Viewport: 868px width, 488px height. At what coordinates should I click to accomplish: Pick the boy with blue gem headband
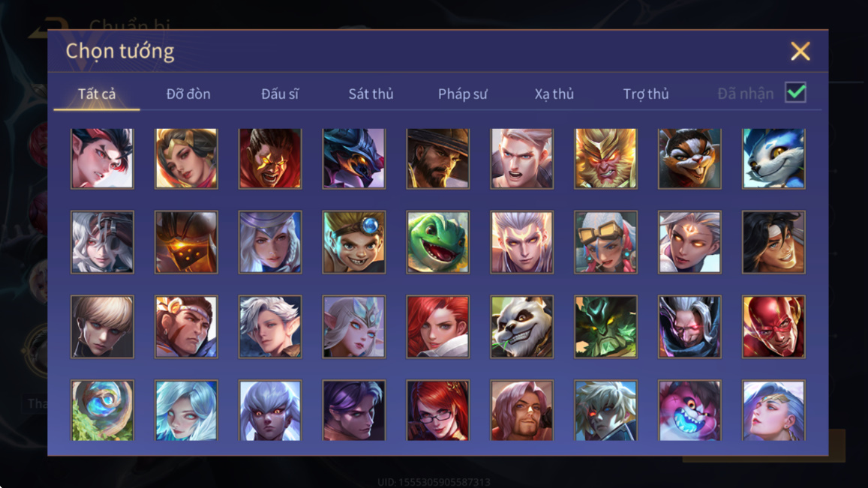[354, 242]
